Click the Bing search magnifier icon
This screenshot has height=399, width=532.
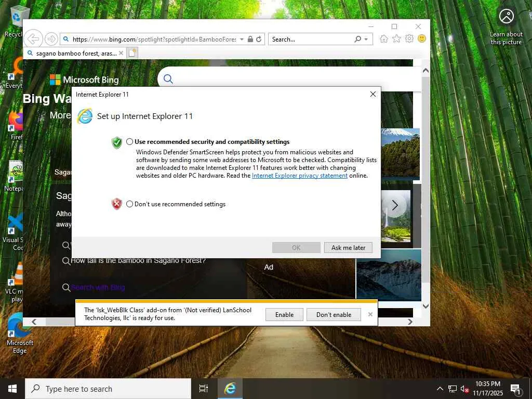[x=168, y=79]
